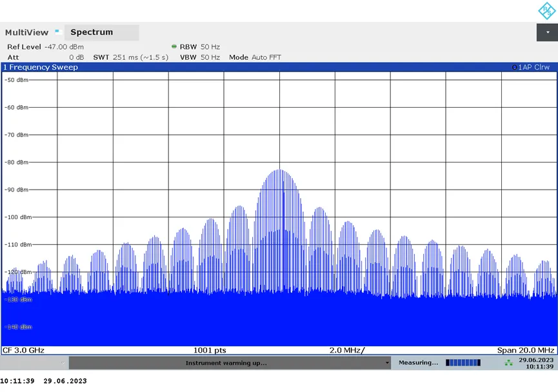Open the MultiView tab
The width and height of the screenshot is (558, 392).
click(x=26, y=32)
